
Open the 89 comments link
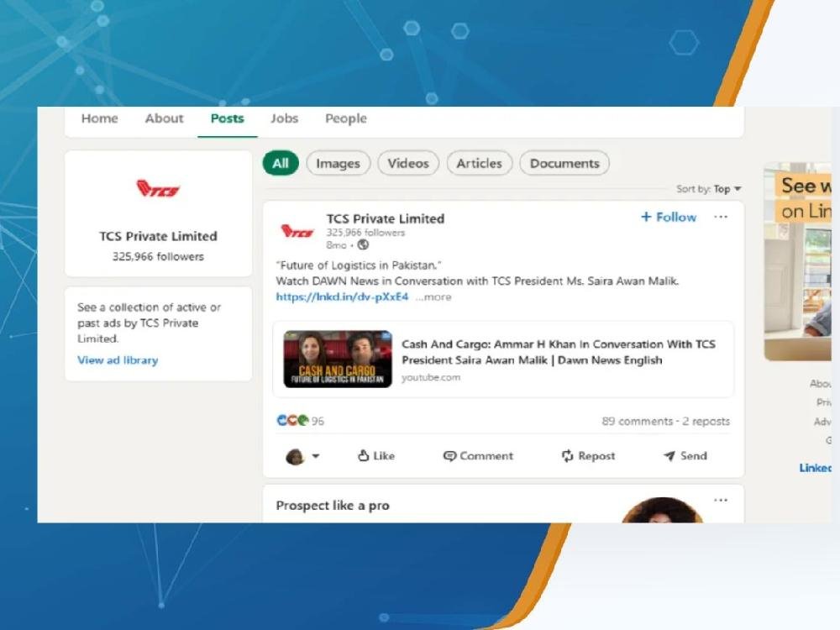637,422
